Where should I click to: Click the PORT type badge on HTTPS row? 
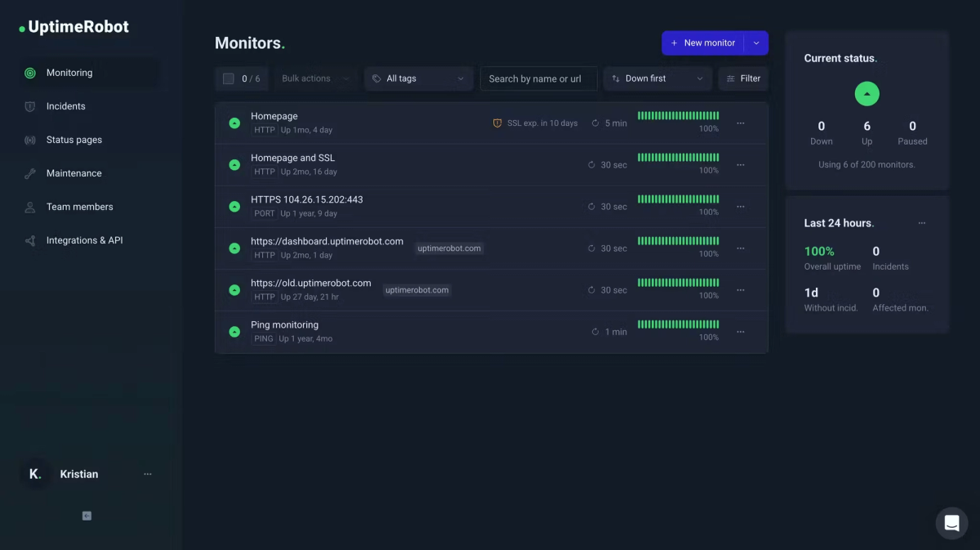point(265,213)
